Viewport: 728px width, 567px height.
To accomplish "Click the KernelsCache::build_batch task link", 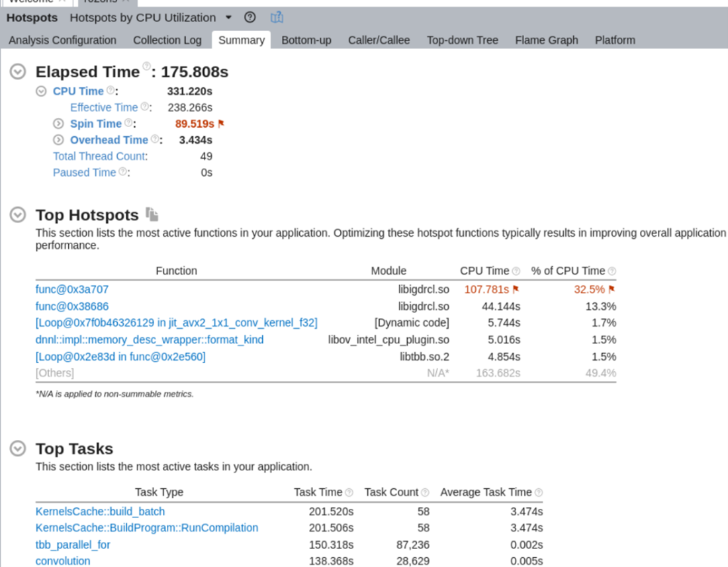I will click(100, 511).
